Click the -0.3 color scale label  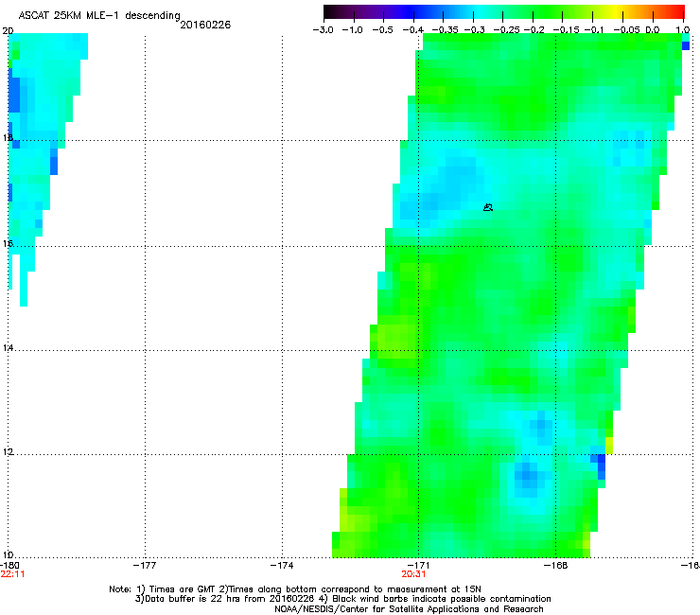[474, 30]
